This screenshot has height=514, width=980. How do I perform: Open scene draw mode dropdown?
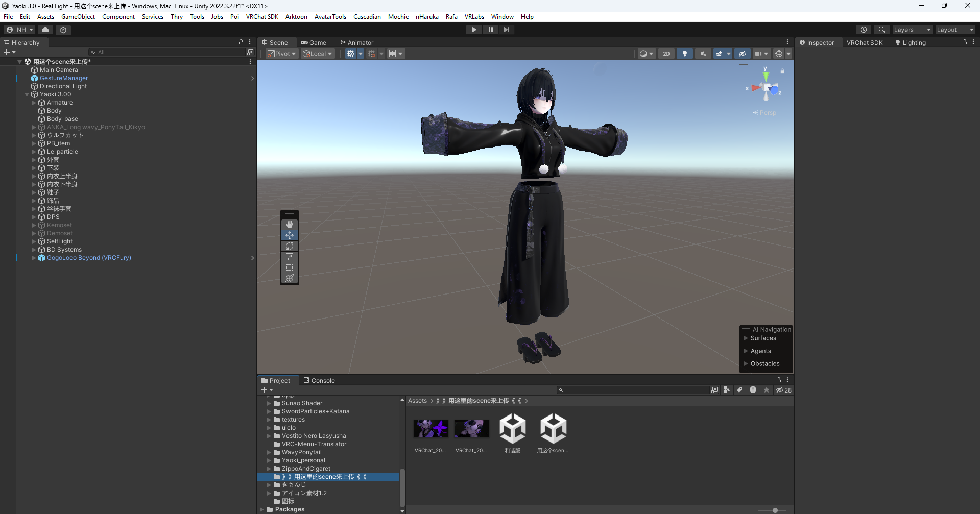coord(647,54)
